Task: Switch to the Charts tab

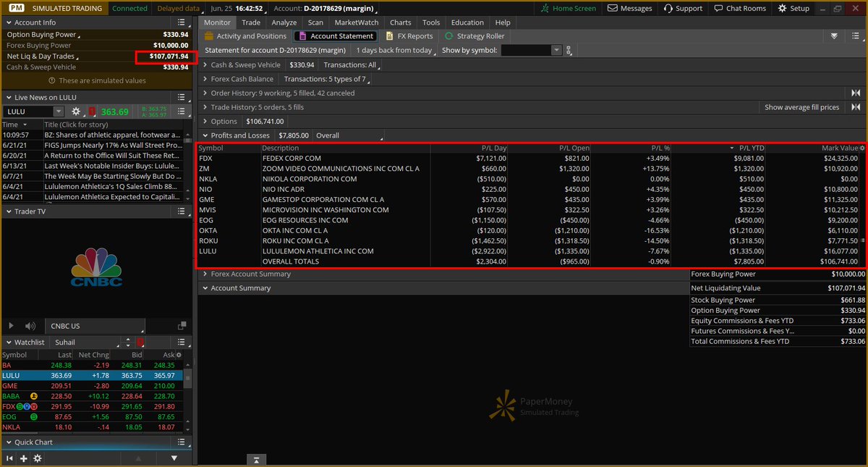Action: 401,22
